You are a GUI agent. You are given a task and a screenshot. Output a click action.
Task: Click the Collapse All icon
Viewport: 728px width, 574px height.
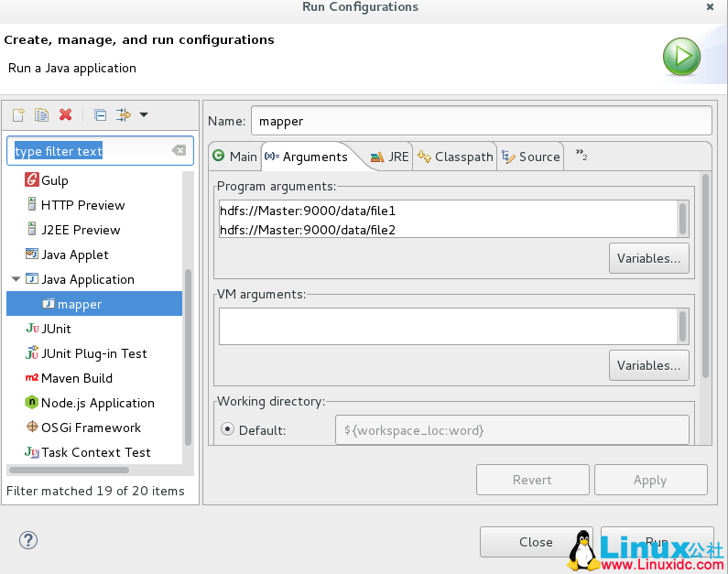click(100, 114)
